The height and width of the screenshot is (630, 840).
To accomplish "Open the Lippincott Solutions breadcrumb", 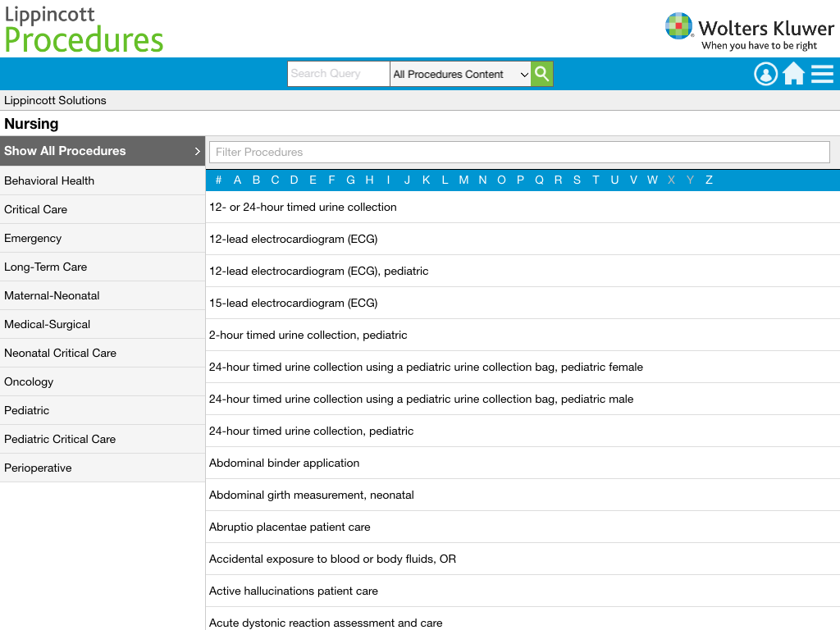I will [55, 100].
